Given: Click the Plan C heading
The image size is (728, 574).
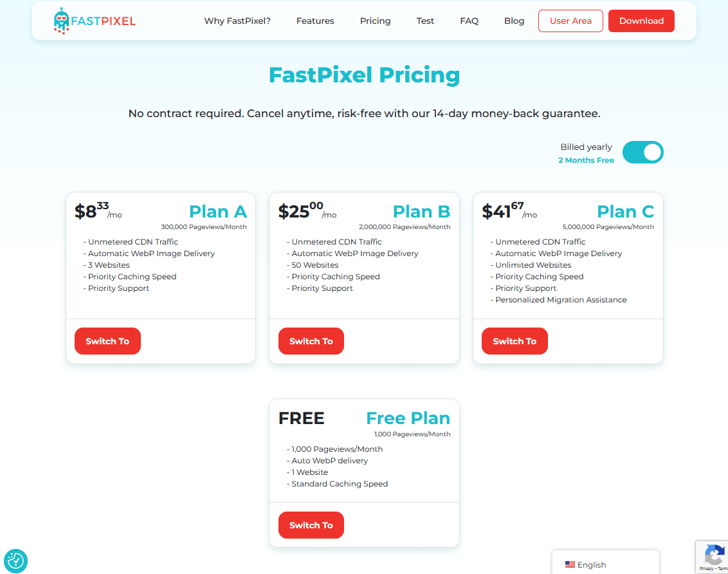Looking at the screenshot, I should [x=625, y=211].
